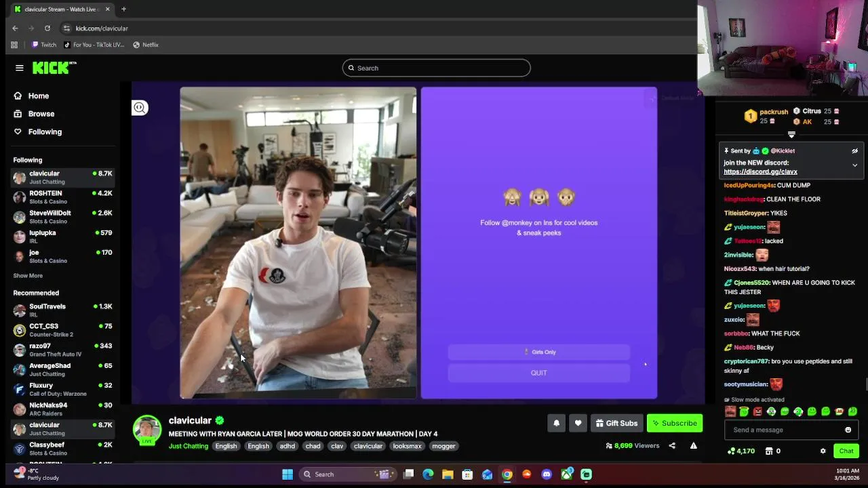Click the heart follow button

click(578, 423)
